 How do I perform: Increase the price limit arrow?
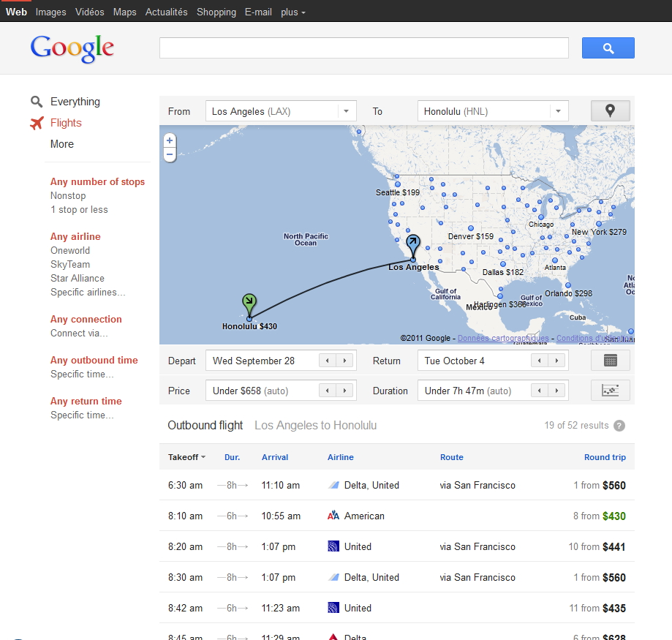[344, 391]
